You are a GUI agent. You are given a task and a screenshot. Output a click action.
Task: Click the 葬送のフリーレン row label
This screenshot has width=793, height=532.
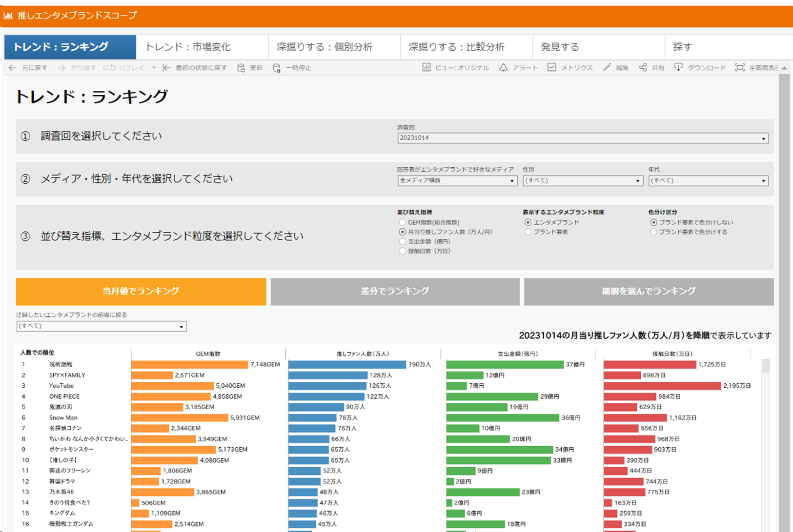(x=70, y=471)
